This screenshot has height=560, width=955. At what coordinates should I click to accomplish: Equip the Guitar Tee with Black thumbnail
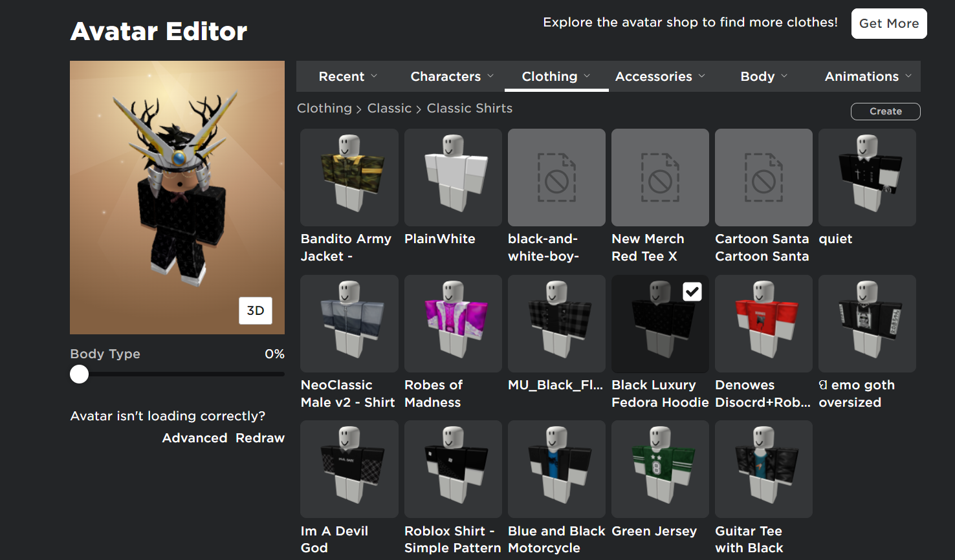[x=763, y=469]
